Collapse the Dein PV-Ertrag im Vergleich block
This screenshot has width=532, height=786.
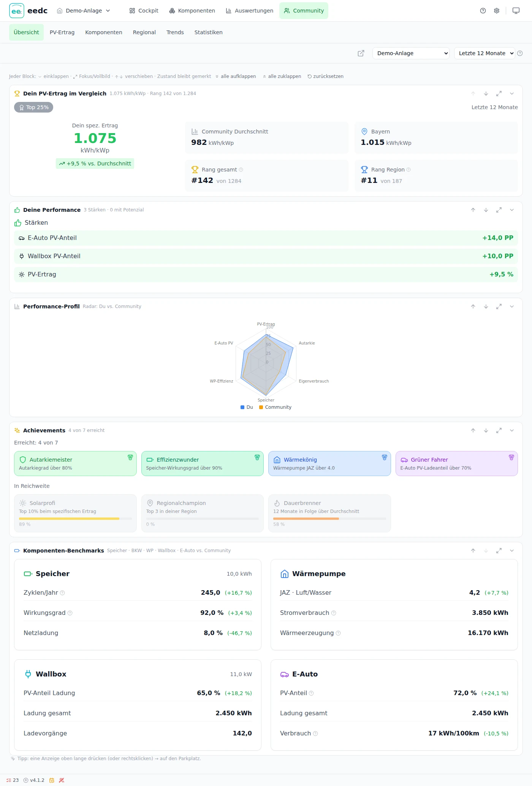click(x=512, y=94)
